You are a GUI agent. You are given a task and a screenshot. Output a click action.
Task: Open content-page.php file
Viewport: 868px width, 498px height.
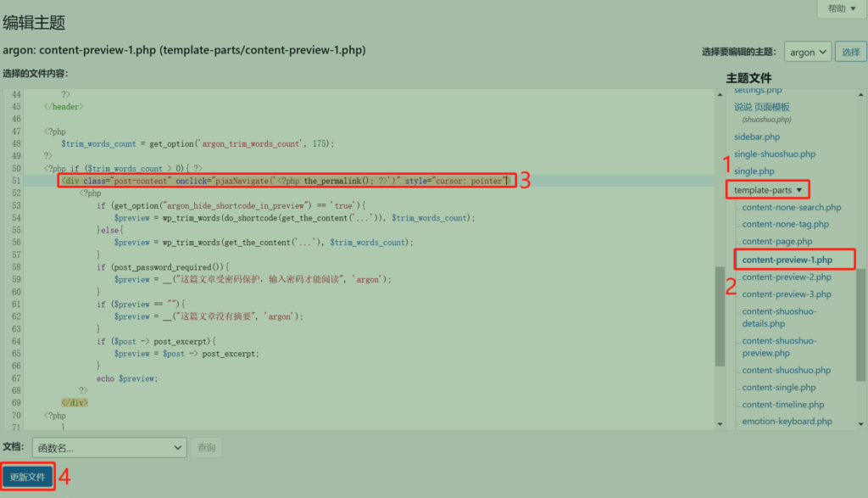point(776,242)
